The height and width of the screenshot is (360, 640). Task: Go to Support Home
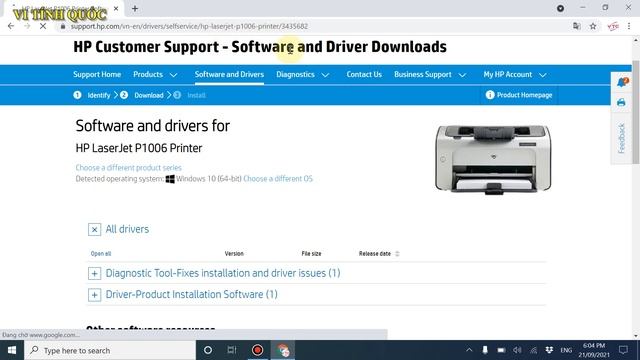[x=97, y=74]
